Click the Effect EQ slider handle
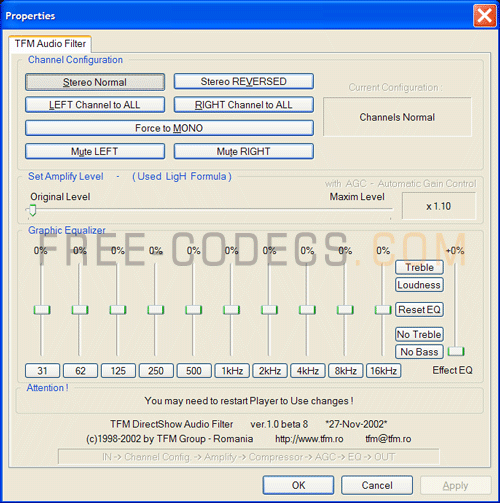Viewport: 500px width, 503px height. pyautogui.click(x=456, y=351)
